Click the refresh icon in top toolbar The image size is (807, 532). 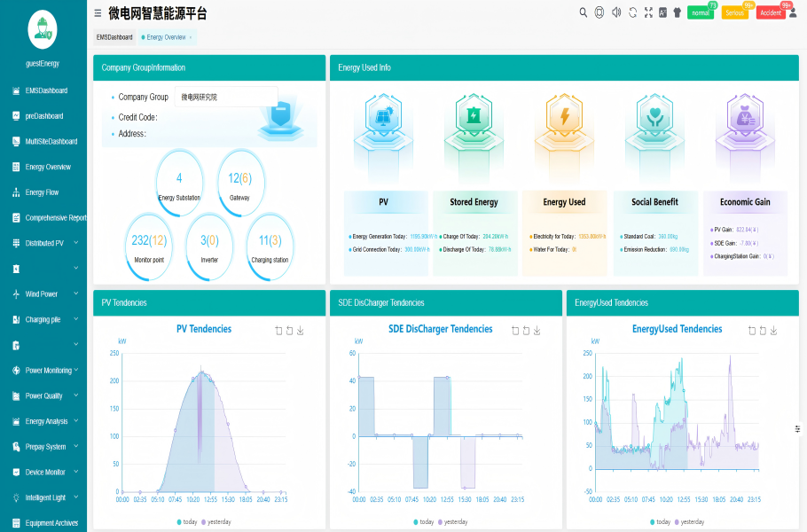coord(632,12)
